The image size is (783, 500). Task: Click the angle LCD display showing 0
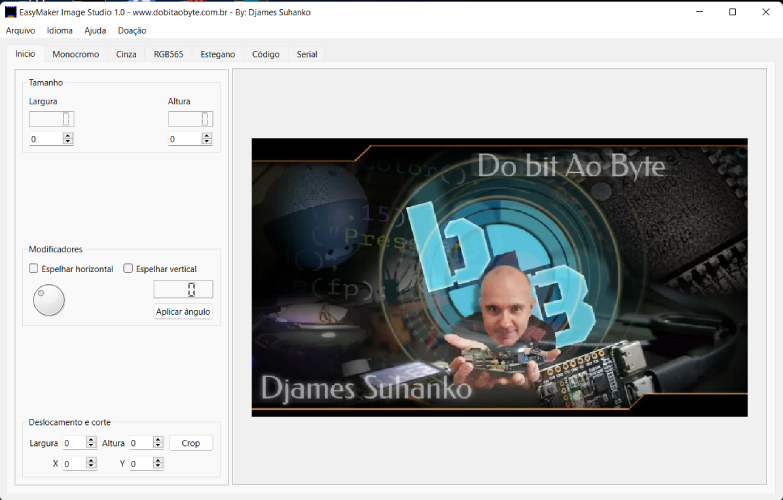[x=183, y=289]
